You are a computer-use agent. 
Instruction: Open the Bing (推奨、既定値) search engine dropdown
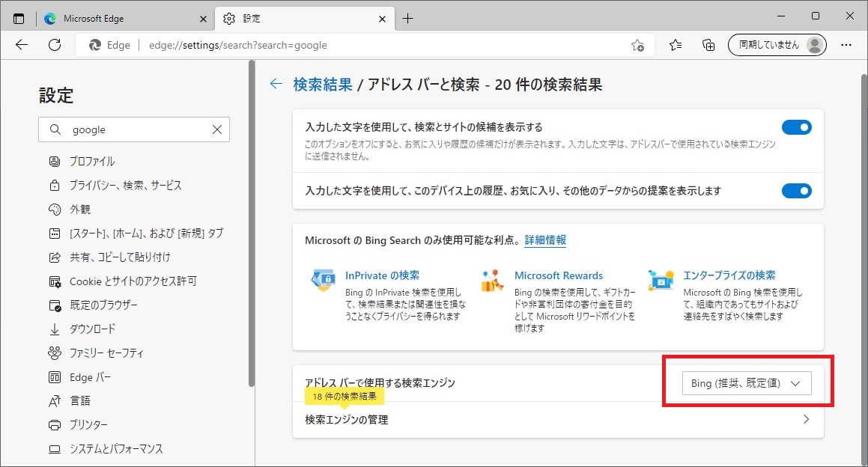tap(746, 383)
